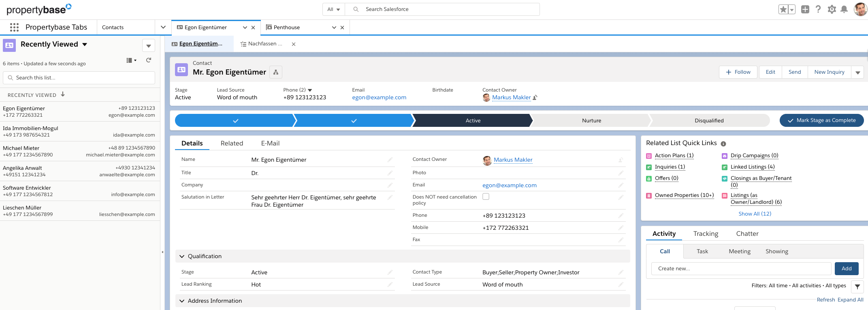This screenshot has width=868, height=310.
Task: Select the Meeting activity tab
Action: pos(740,251)
